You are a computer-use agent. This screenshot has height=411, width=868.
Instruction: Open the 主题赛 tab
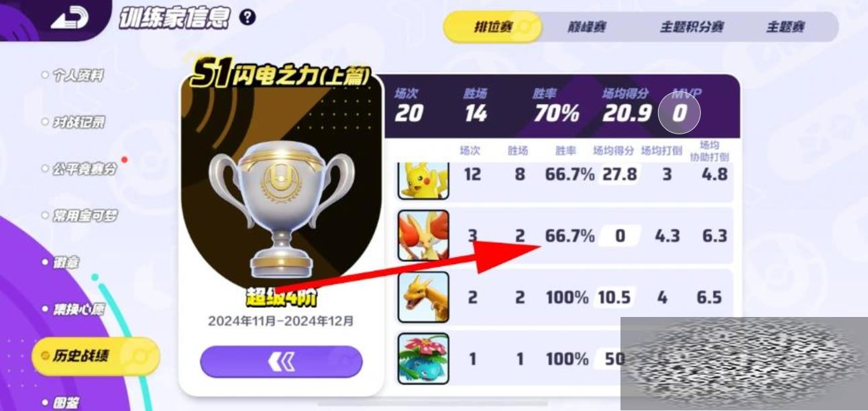pos(785,27)
